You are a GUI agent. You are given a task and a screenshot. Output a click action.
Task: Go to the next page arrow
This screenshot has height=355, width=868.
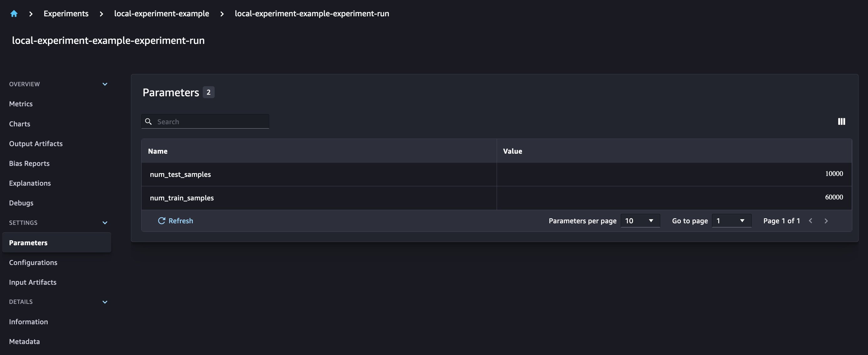click(826, 221)
